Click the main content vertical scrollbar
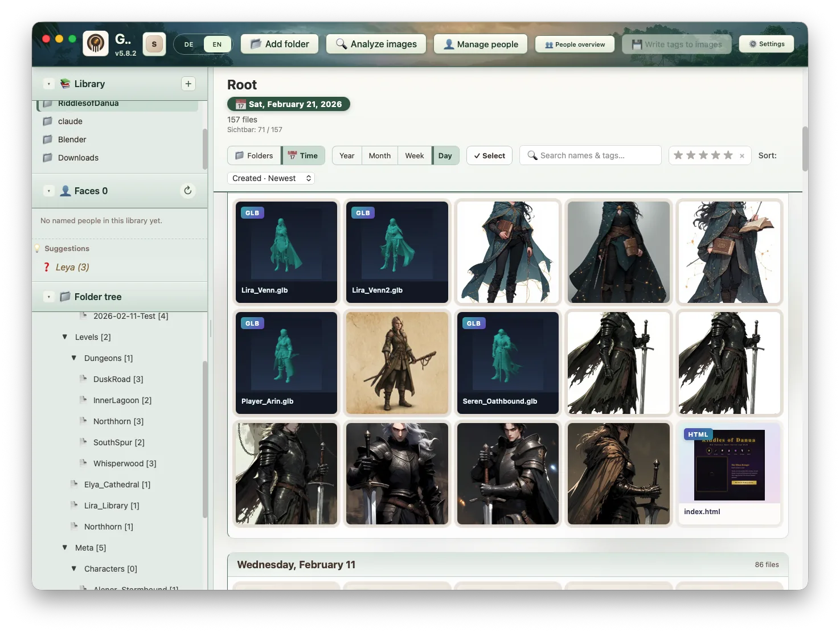The width and height of the screenshot is (840, 632). pos(805,149)
